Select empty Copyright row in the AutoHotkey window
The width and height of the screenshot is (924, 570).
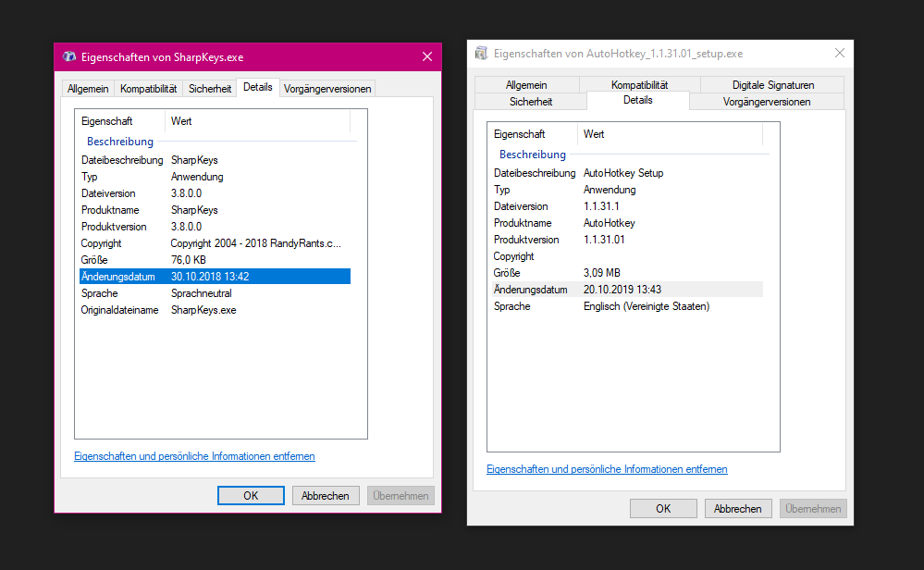coord(628,256)
